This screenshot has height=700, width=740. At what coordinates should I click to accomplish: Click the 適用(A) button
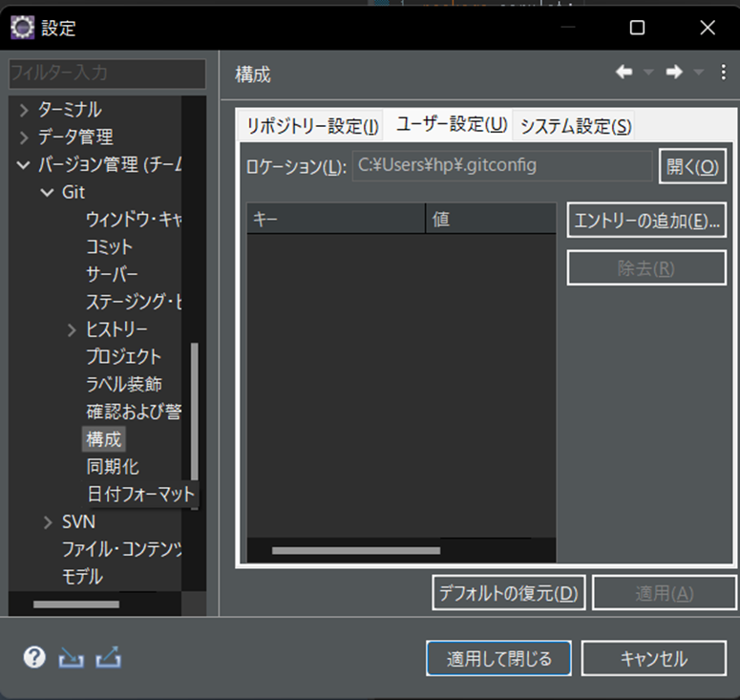(665, 593)
